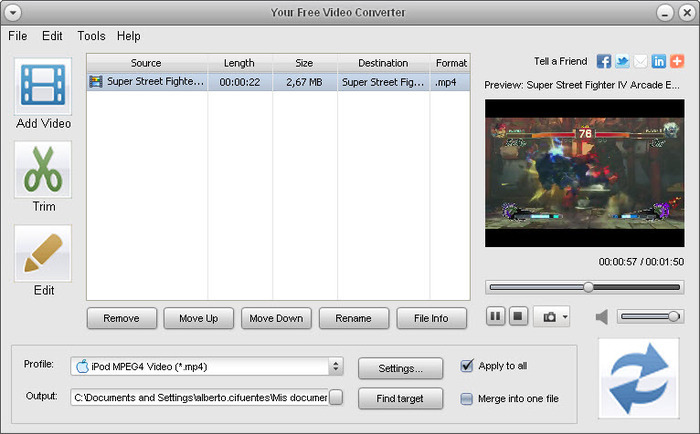Open profile Settings... button
The image size is (700, 434).
[400, 368]
